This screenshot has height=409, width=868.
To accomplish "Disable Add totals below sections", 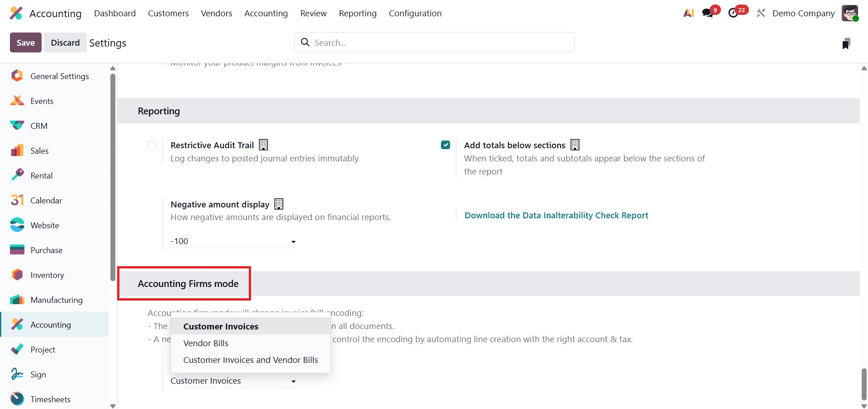I will pos(446,145).
